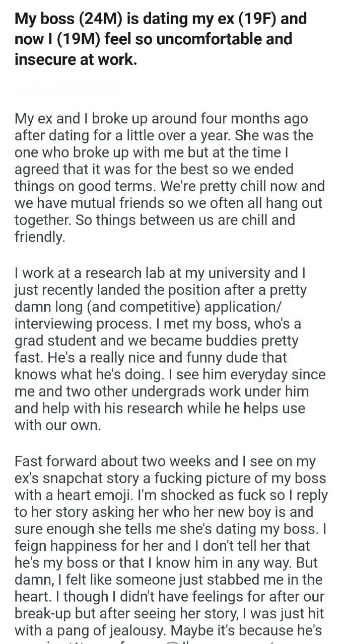Click the post title about boss dating ex
The image size is (345, 644).
160,39
